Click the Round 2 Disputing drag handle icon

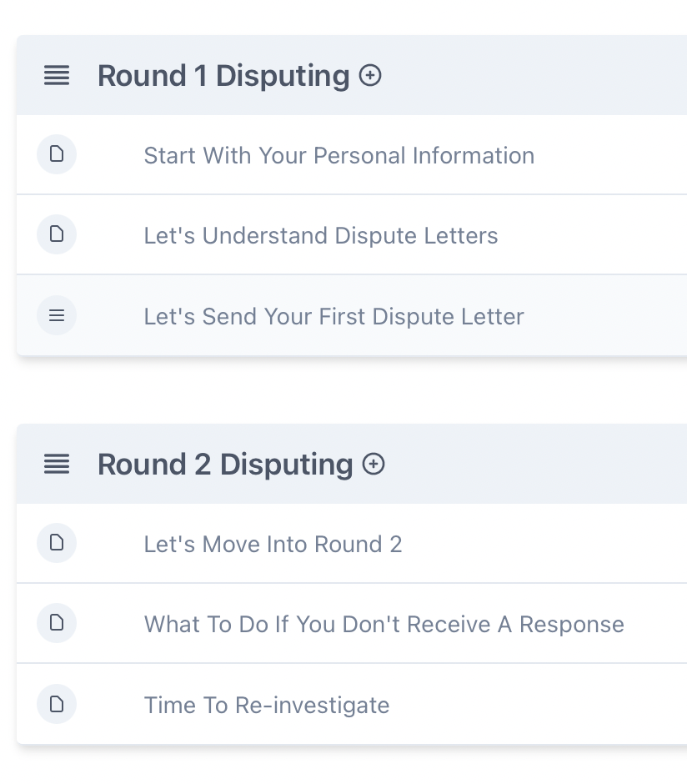pyautogui.click(x=57, y=465)
